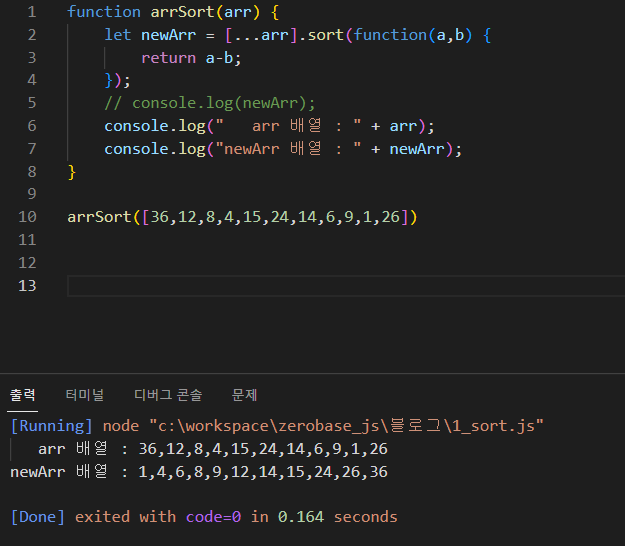The width and height of the screenshot is (625, 546).
Task: Click the 'return a-b;' statement
Action: tap(191, 58)
